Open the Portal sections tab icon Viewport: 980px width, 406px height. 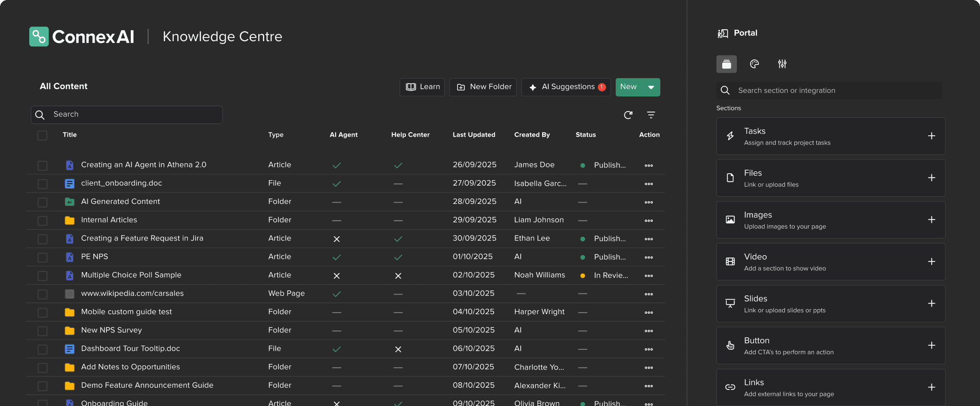[726, 64]
